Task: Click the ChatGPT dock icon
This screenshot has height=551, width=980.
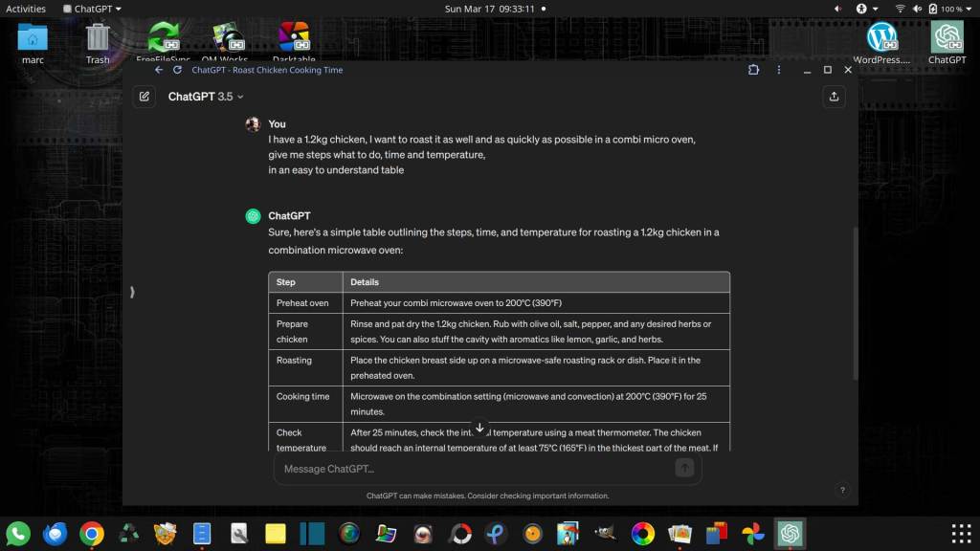Action: point(790,534)
